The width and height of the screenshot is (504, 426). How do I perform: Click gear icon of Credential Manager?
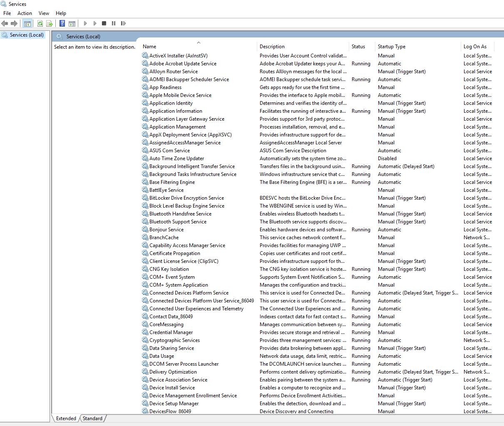(145, 332)
